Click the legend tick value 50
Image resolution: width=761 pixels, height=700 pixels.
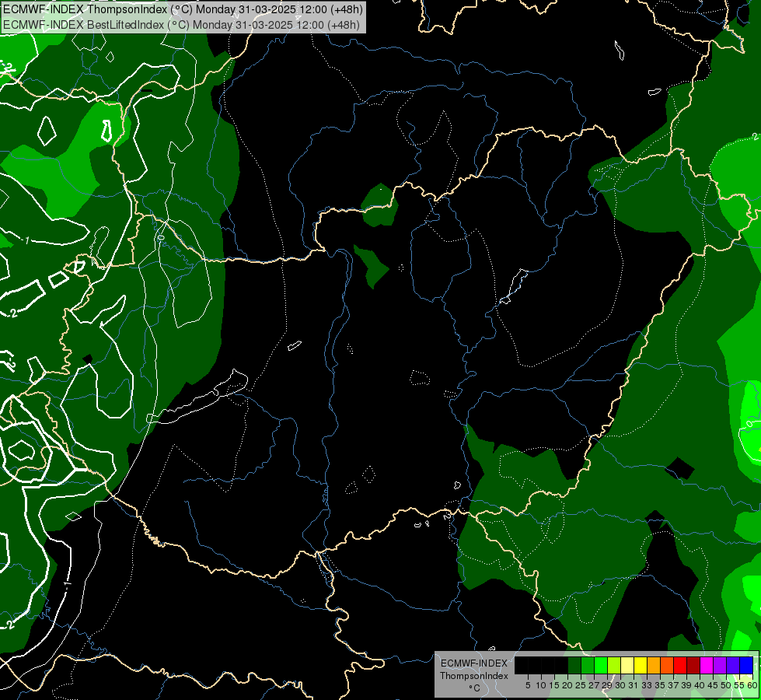pos(725,685)
